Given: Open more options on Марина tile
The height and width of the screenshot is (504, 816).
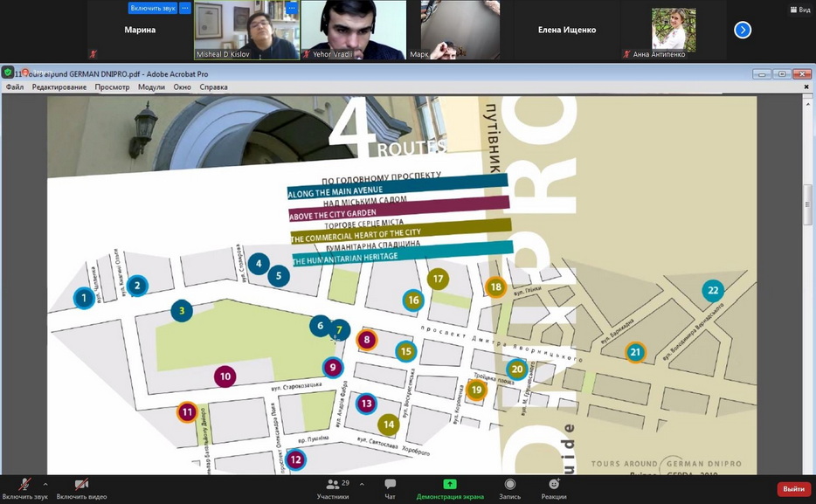Looking at the screenshot, I should pos(185,9).
